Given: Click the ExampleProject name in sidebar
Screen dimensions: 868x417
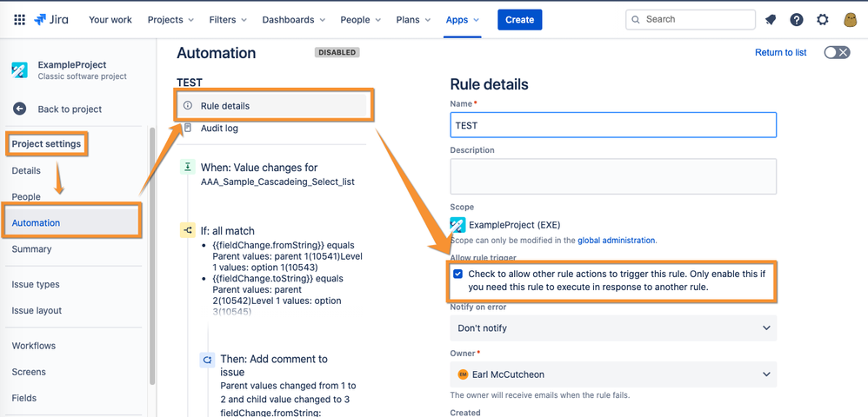Looking at the screenshot, I should [x=72, y=64].
